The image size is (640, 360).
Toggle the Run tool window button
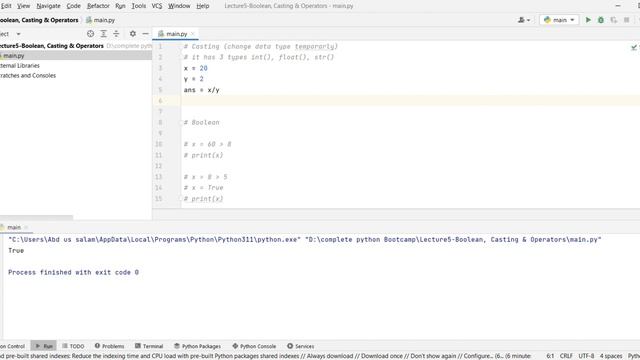coord(44,346)
